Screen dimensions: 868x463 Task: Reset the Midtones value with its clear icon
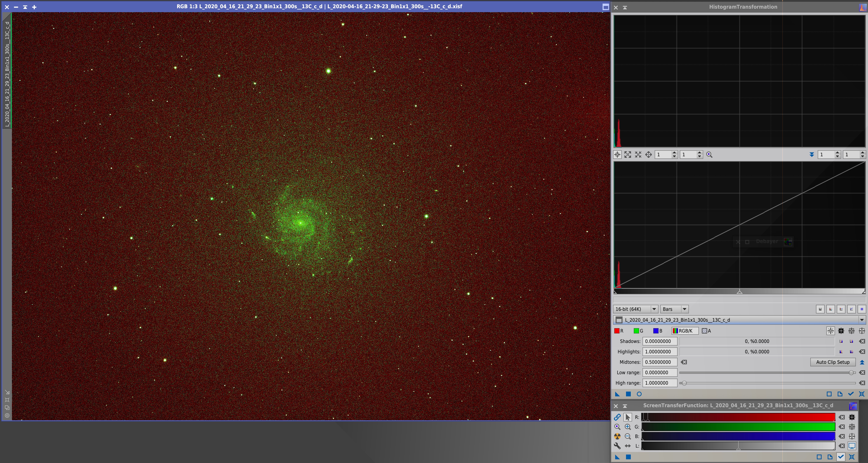point(684,362)
